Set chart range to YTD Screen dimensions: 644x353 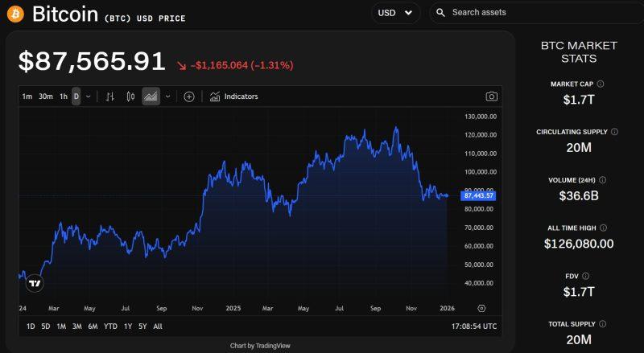coord(111,326)
